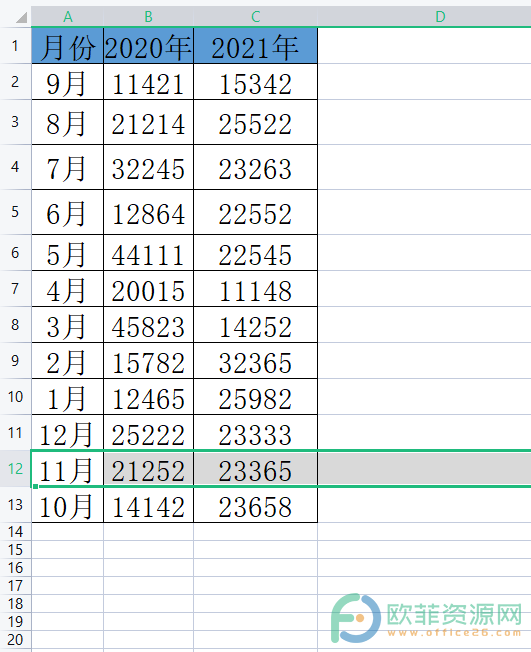The image size is (531, 652).
Task: Click cell containing 12月
Action: click(67, 432)
